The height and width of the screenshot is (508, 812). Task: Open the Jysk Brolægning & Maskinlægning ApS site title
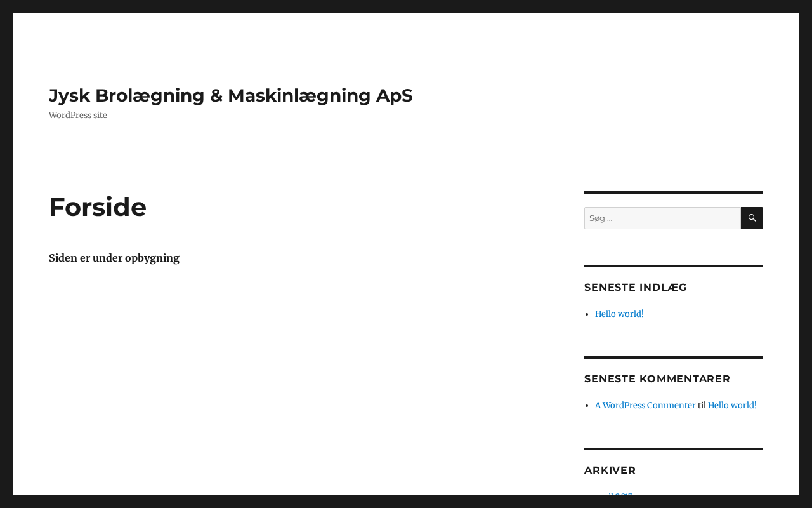231,95
